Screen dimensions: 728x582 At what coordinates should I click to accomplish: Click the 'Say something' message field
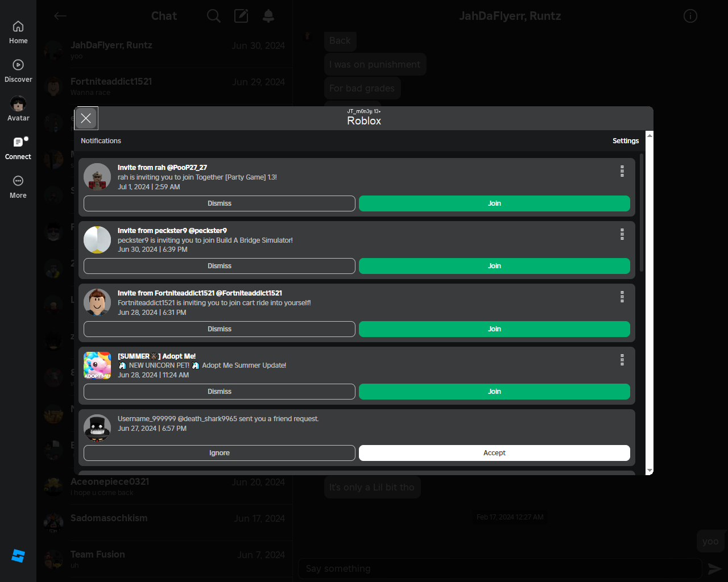pos(500,568)
